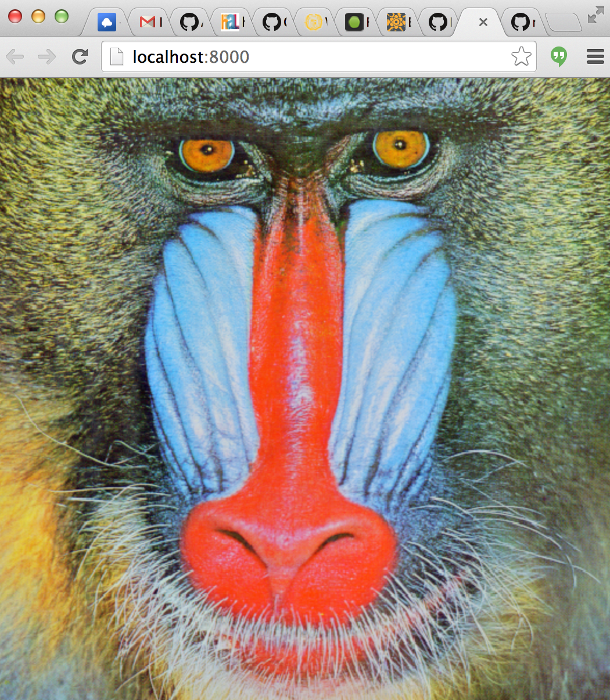Close the current localhost tab

pos(483,23)
